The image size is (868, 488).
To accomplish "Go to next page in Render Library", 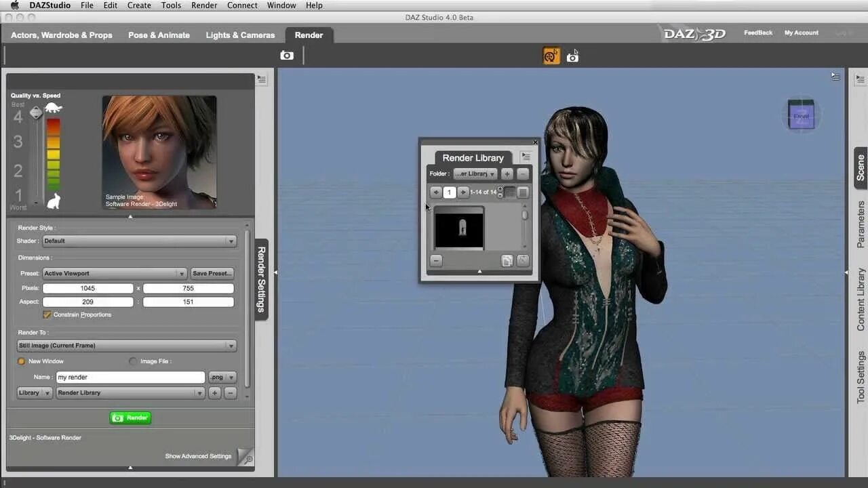I will coord(462,192).
